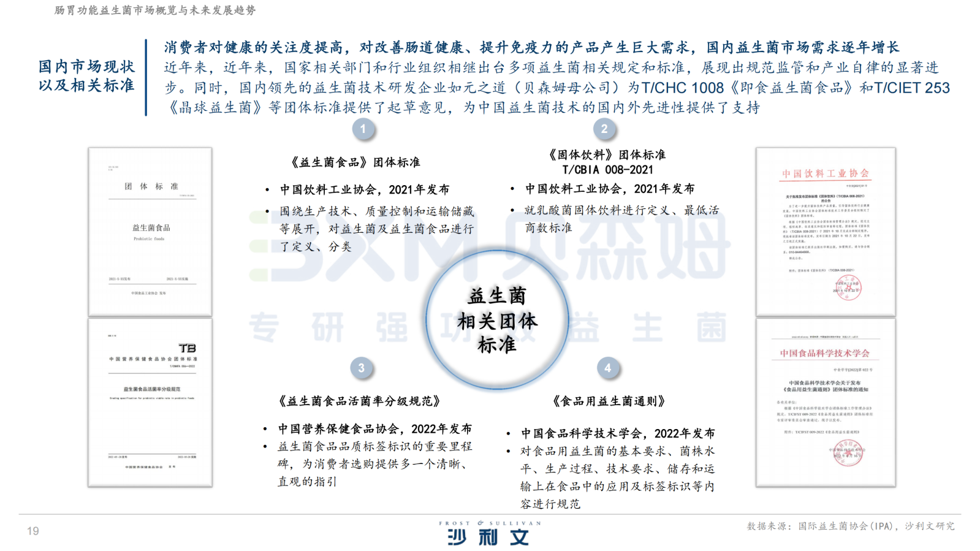The height and width of the screenshot is (551, 980).
Task: Click the numbered circle badge 2
Action: [x=604, y=129]
